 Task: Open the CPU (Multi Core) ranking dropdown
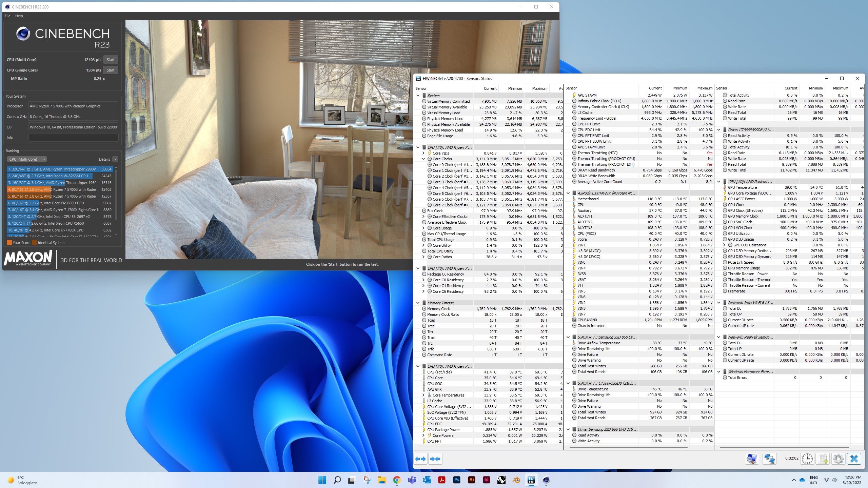(27, 159)
